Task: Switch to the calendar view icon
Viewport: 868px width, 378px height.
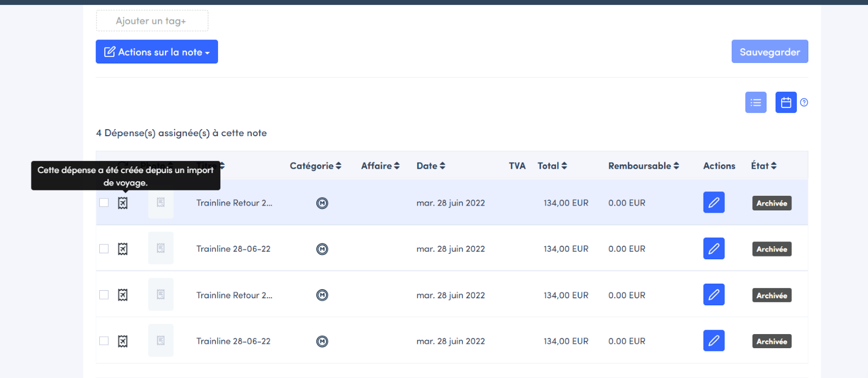Action: point(786,102)
